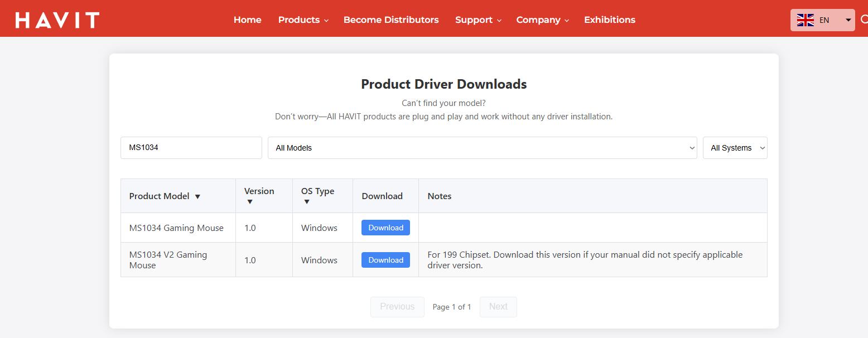Screen dimensions: 868x338
Task: Expand the Products menu
Action: pyautogui.click(x=303, y=20)
